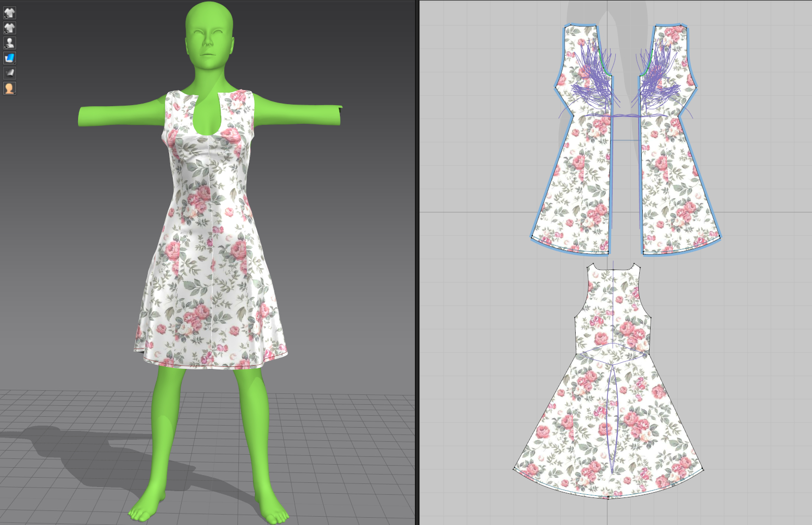This screenshot has width=812, height=525.
Task: Select the thick textured surface icon
Action: (9, 73)
